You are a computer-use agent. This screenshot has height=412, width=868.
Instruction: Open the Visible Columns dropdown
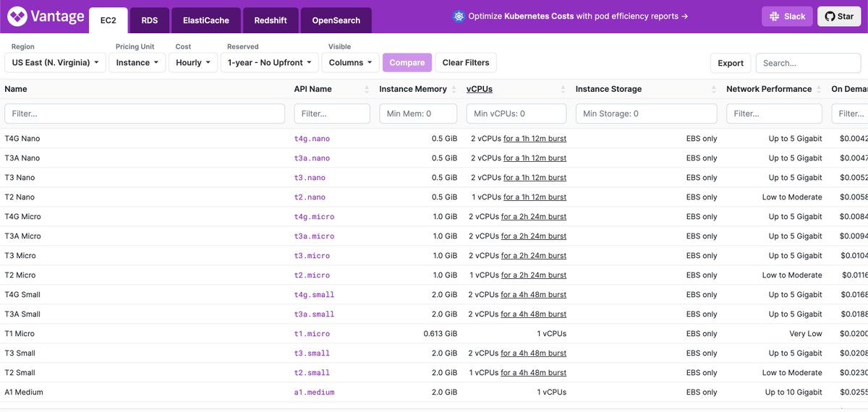(350, 63)
